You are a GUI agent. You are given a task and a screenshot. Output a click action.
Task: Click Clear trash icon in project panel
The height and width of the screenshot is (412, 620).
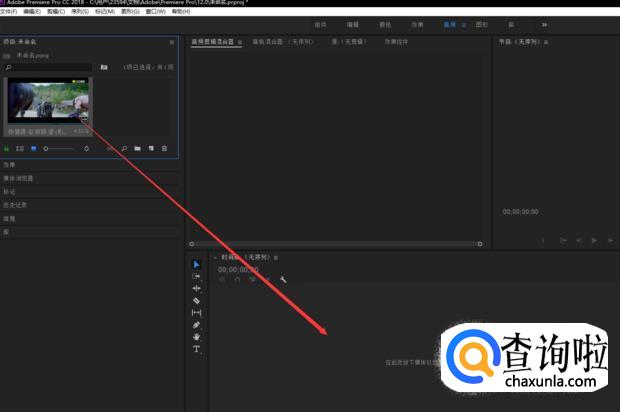point(164,149)
